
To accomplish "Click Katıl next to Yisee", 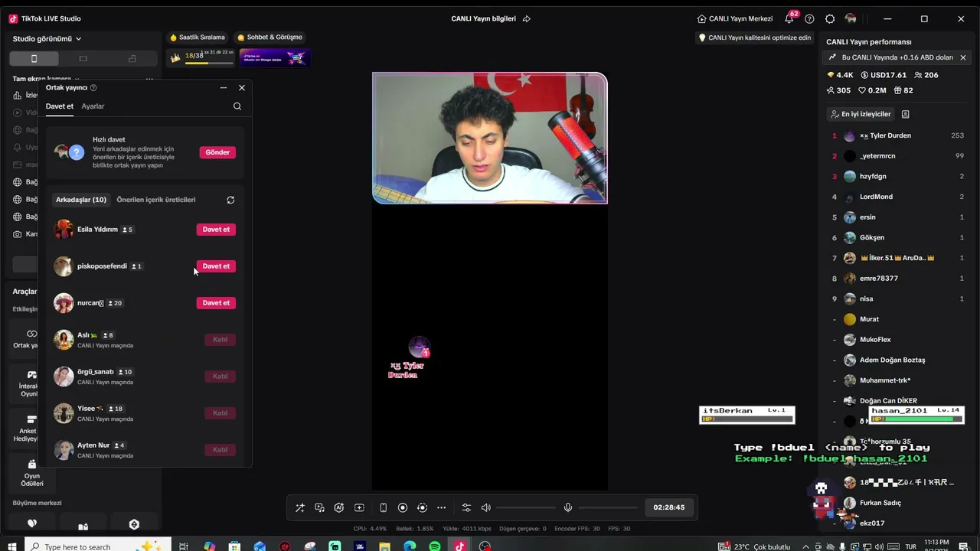I will (x=220, y=413).
